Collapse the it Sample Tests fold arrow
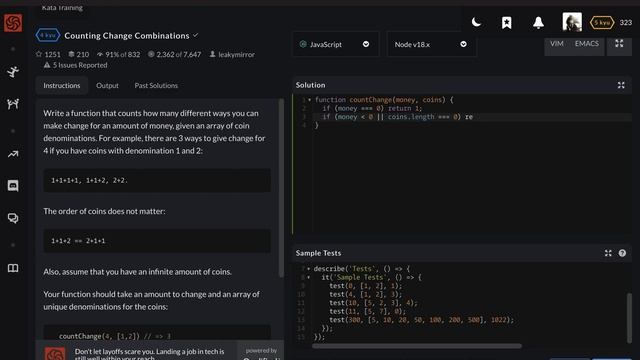Screen dimensions: 640x360 [309, 277]
